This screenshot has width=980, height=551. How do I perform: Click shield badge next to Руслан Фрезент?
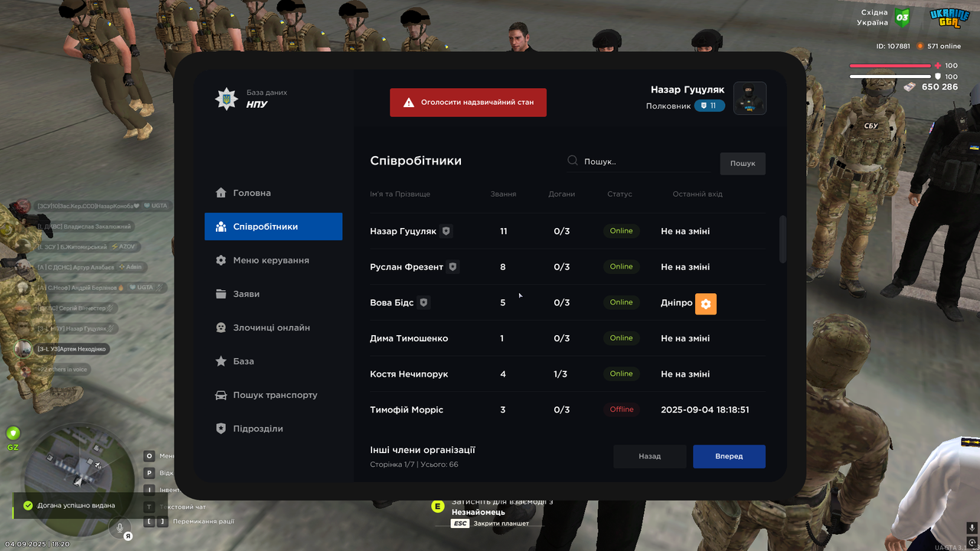pos(452,266)
